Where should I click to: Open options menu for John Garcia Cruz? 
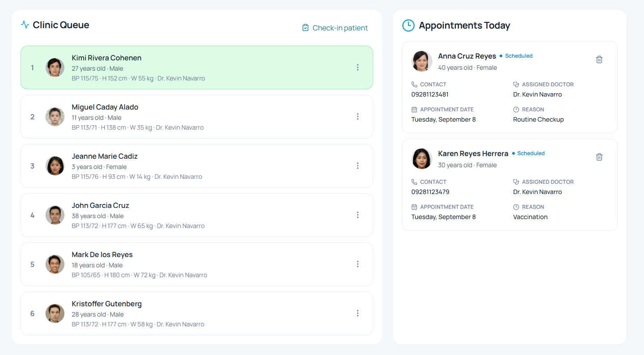(x=358, y=215)
